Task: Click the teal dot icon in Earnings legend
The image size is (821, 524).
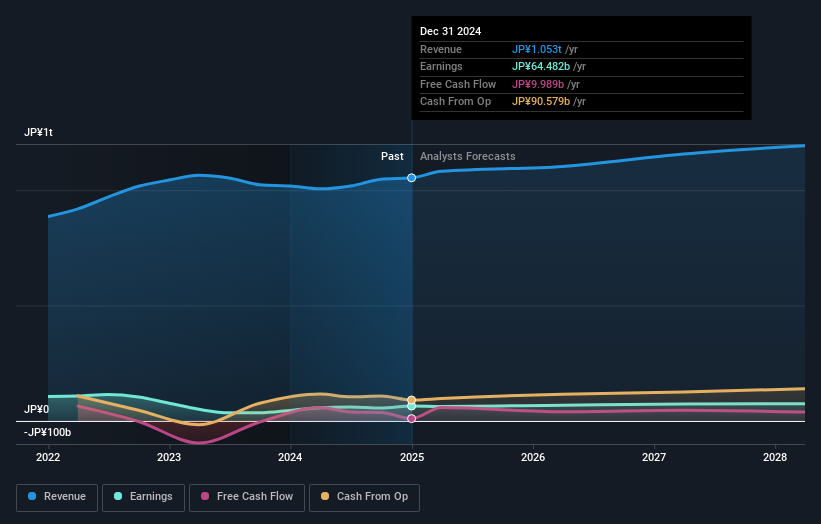Action: tap(118, 496)
